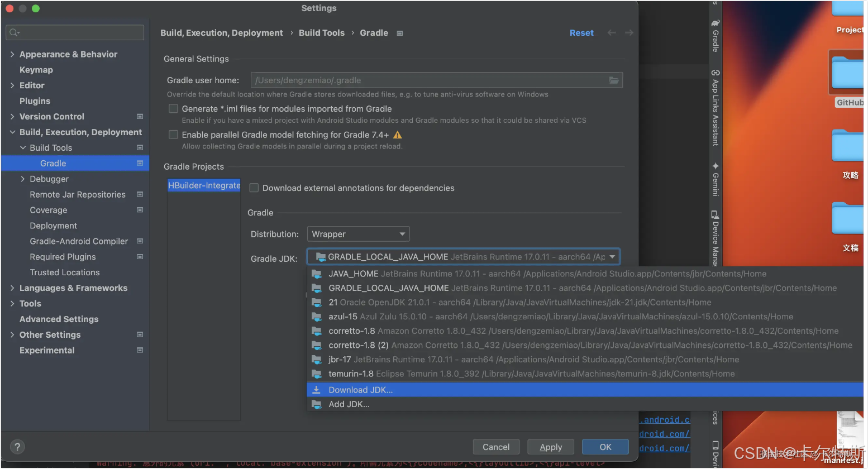868x469 pixels.
Task: Open Gemini panel in right sidebar
Action: (715, 179)
